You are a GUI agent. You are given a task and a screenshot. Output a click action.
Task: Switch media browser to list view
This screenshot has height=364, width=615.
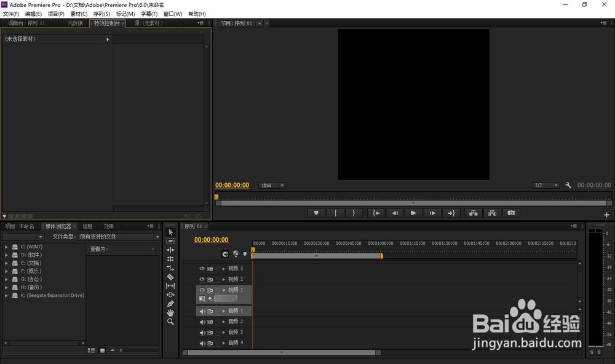[92, 350]
